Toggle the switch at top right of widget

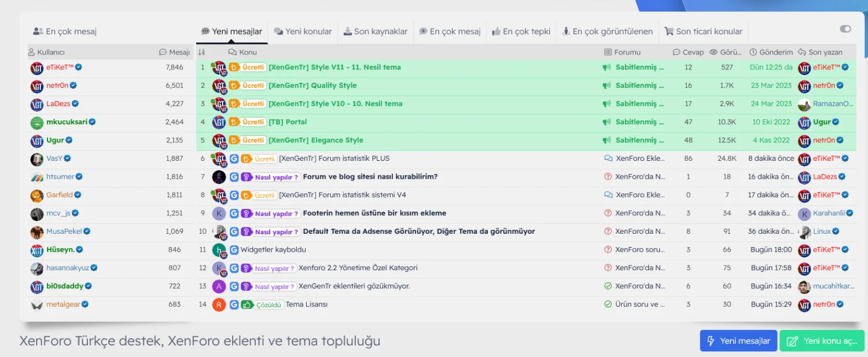tap(845, 29)
